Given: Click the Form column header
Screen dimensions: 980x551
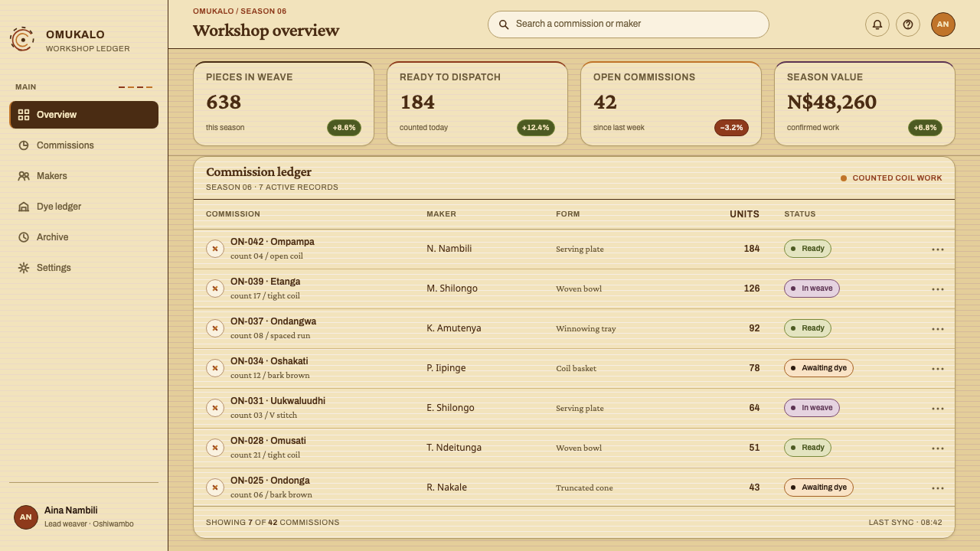Looking at the screenshot, I should coord(568,214).
